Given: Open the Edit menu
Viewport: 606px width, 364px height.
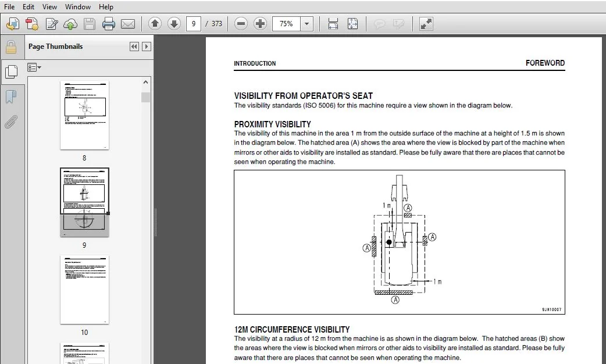Looking at the screenshot, I should (28, 6).
